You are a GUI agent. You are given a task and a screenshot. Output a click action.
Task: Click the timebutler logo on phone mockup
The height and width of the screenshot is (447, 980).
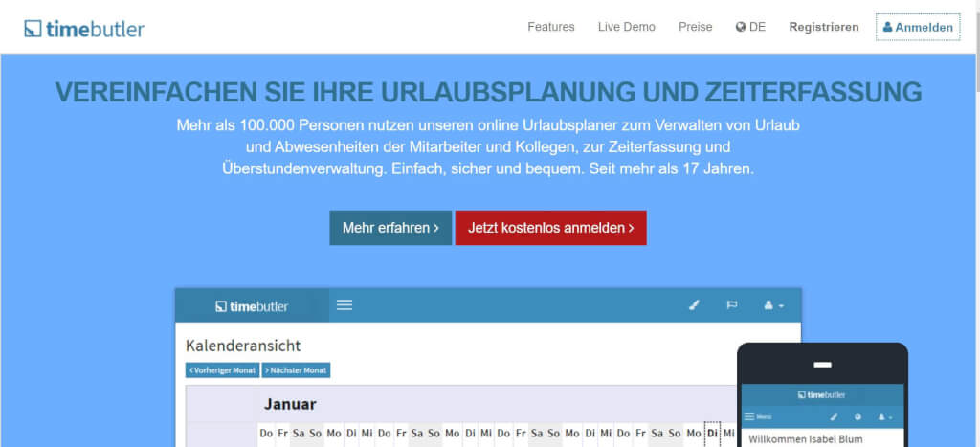coord(822,395)
